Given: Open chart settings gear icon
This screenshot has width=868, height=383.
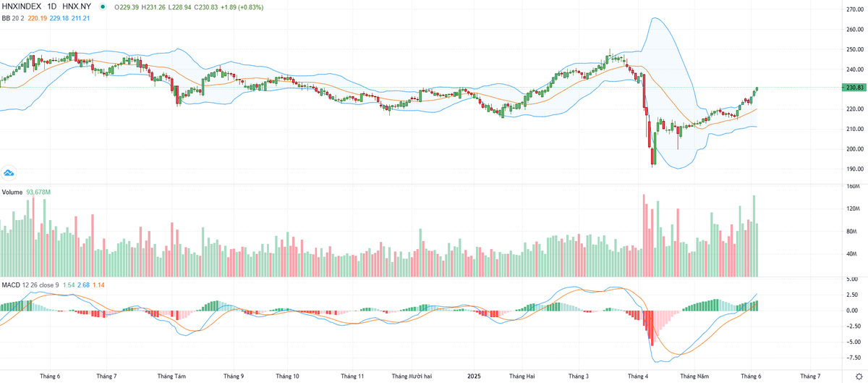Looking at the screenshot, I should click(857, 376).
